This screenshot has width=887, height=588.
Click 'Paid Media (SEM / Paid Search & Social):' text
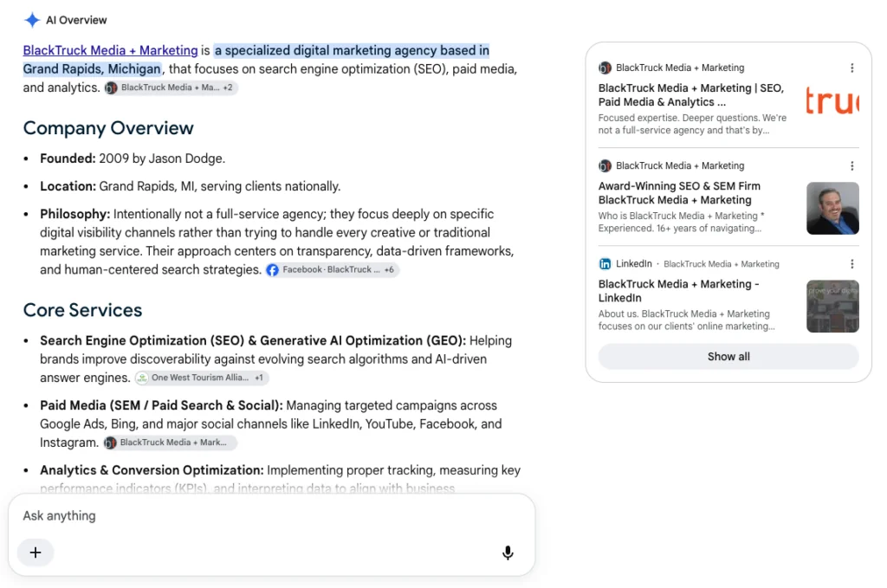pos(161,406)
